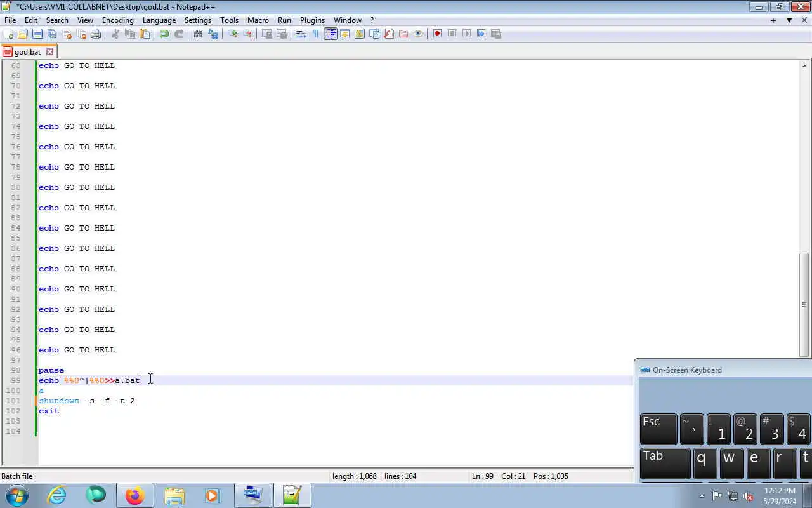Click the Paste clipboard toolbar icon
Image resolution: width=812 pixels, height=508 pixels.
click(145, 34)
